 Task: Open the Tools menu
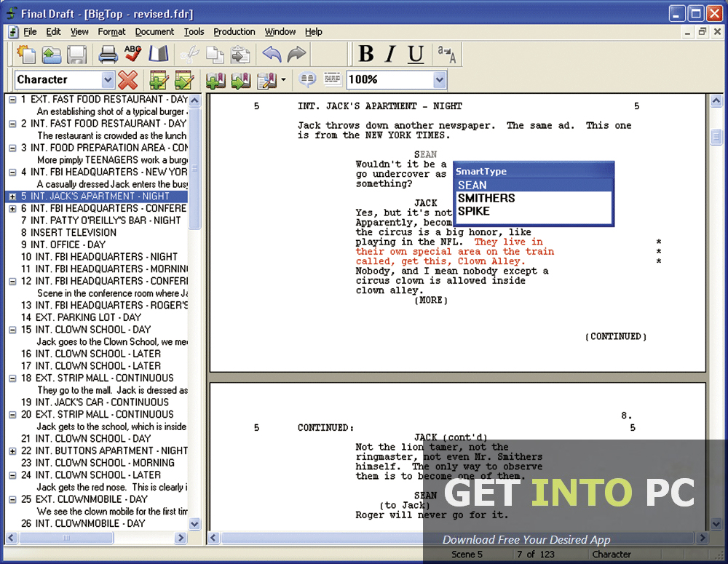(x=194, y=31)
